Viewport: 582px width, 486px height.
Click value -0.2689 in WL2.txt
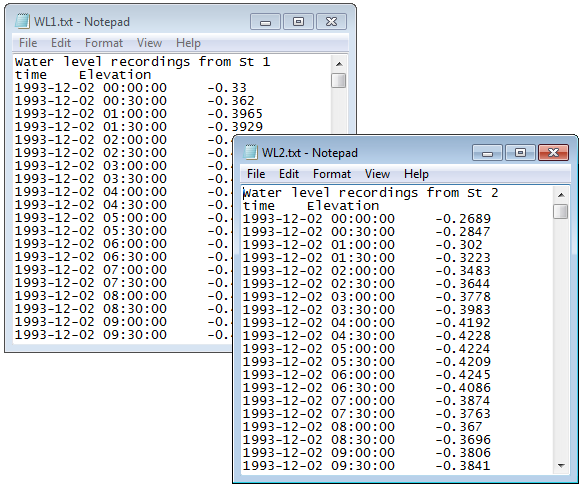tap(463, 219)
